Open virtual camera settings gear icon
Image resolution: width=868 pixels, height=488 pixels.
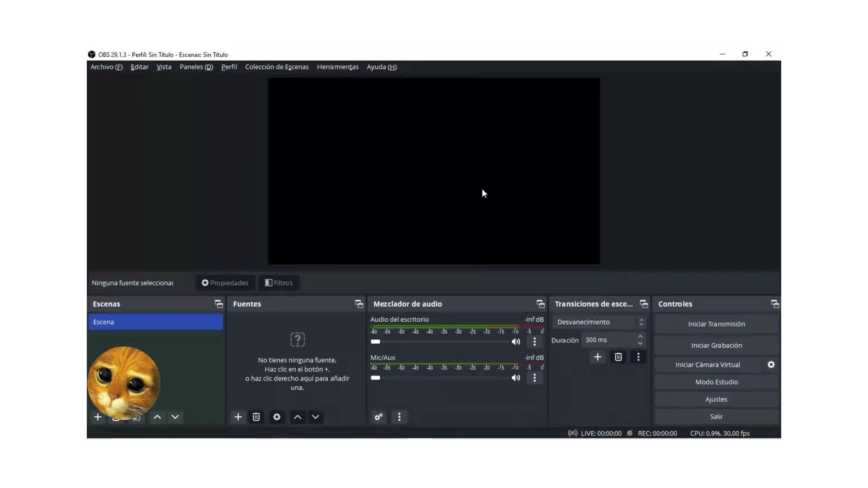771,365
